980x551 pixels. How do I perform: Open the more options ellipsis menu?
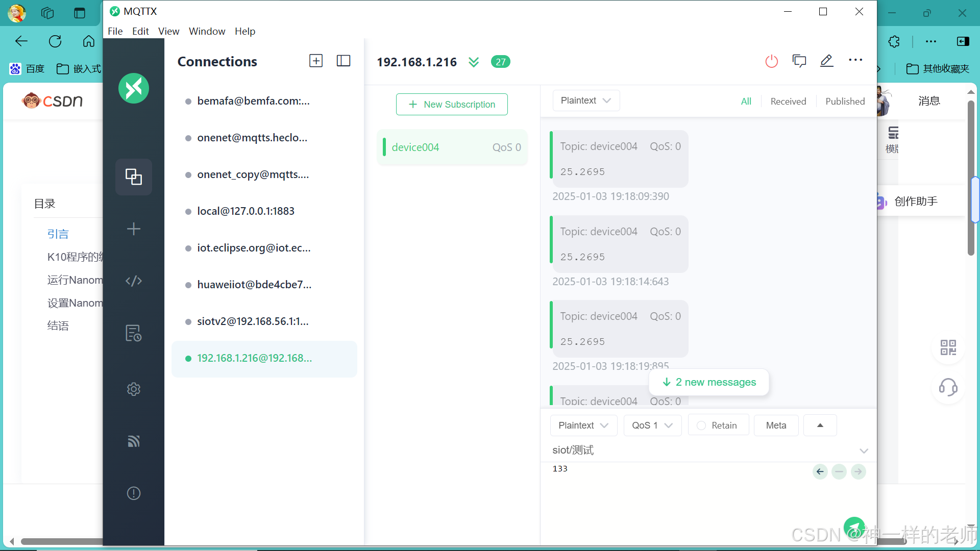[855, 60]
